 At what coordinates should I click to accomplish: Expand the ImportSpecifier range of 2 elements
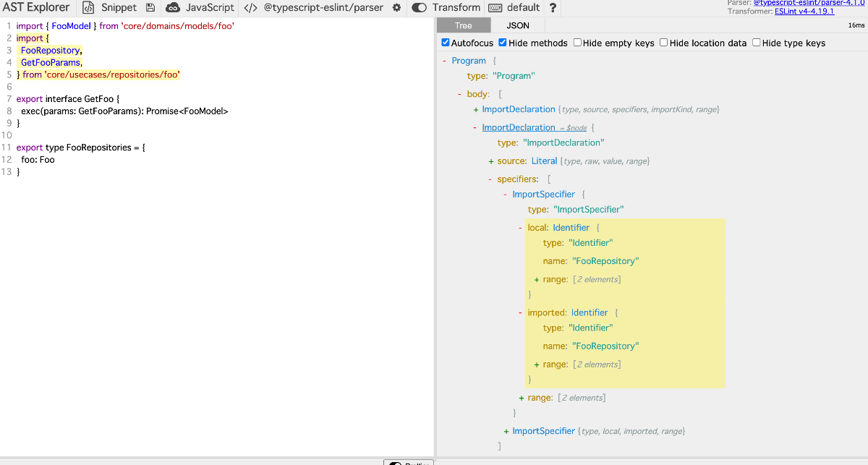(x=521, y=398)
